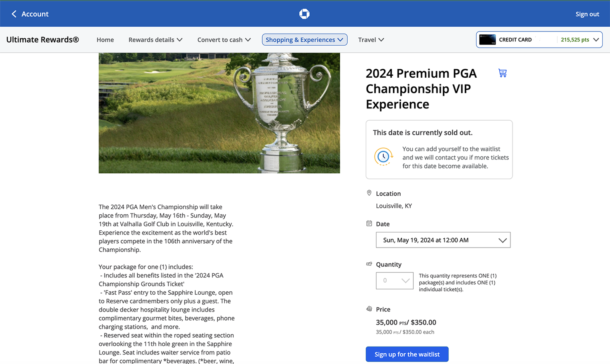The width and height of the screenshot is (610, 364).
Task: Click the PGA Championship trophy photo
Action: [219, 113]
